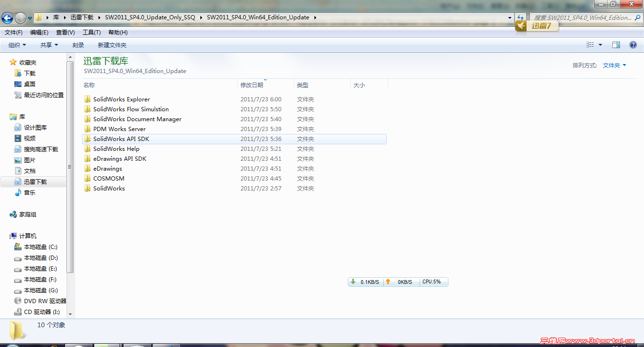Click the SolidWorks Flow Simulstion folder icon
Screen dimensions: 644x347
click(87, 109)
